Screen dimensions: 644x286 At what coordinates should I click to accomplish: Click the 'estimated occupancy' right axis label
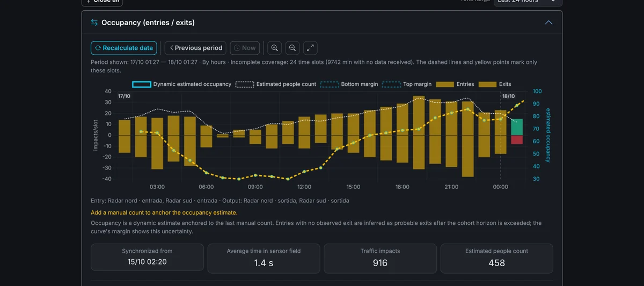click(548, 135)
